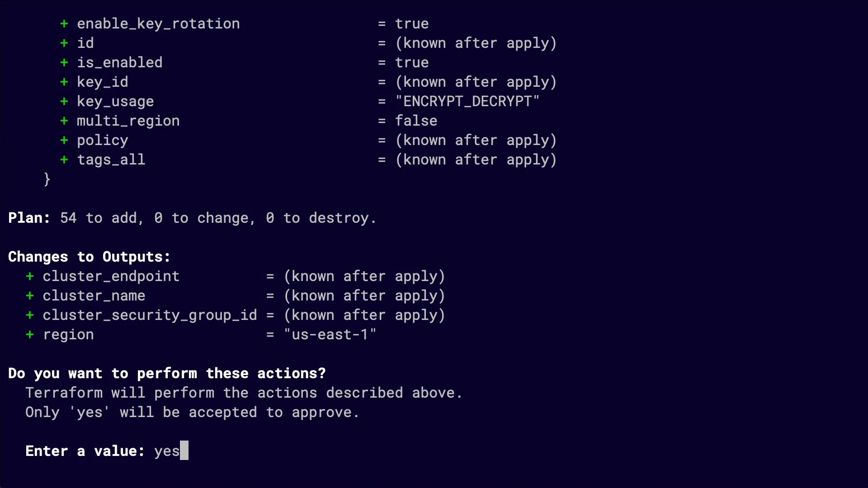
Task: Click the green plus beside tags_all
Action: [x=64, y=160]
